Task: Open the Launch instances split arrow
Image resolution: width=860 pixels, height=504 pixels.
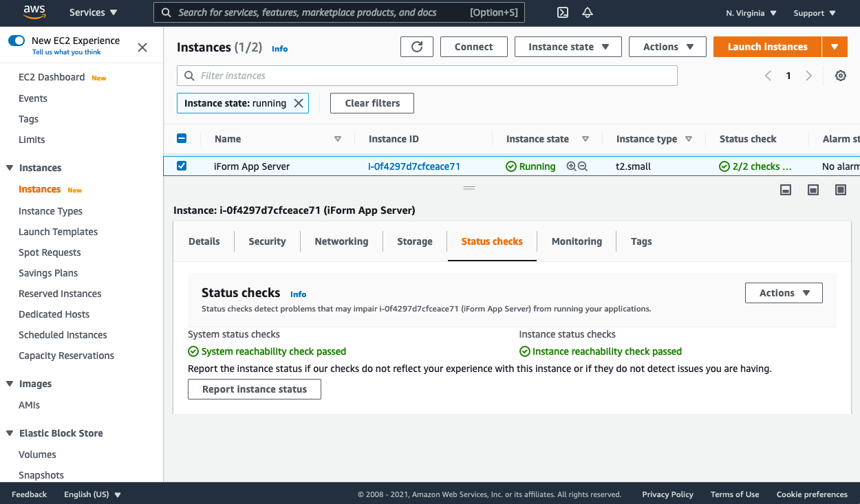Action: pos(835,47)
